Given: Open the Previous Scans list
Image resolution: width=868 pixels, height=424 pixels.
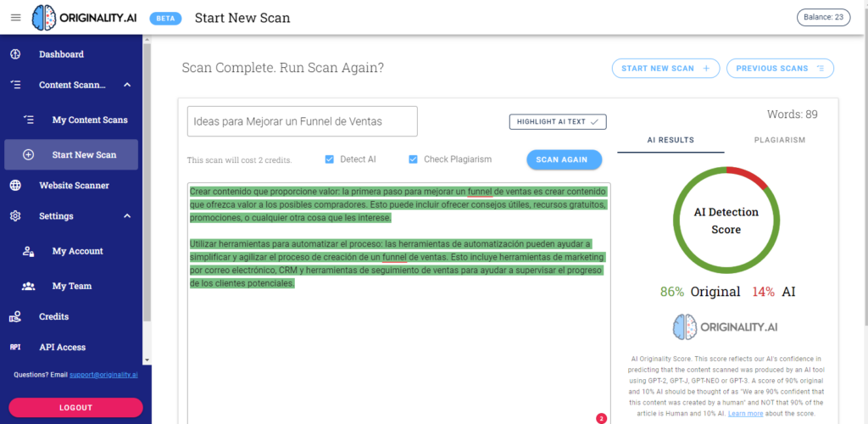Looking at the screenshot, I should coord(780,69).
